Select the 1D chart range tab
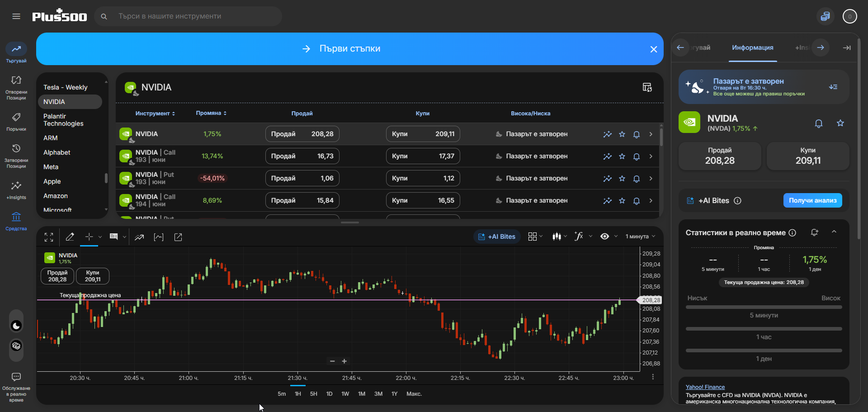 (x=330, y=394)
